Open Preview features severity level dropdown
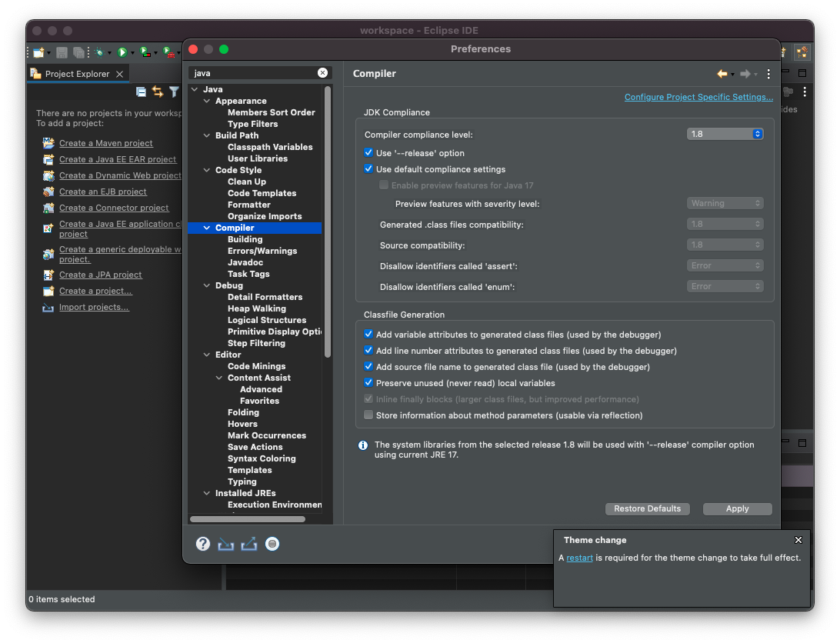The width and height of the screenshot is (840, 643). coord(725,203)
